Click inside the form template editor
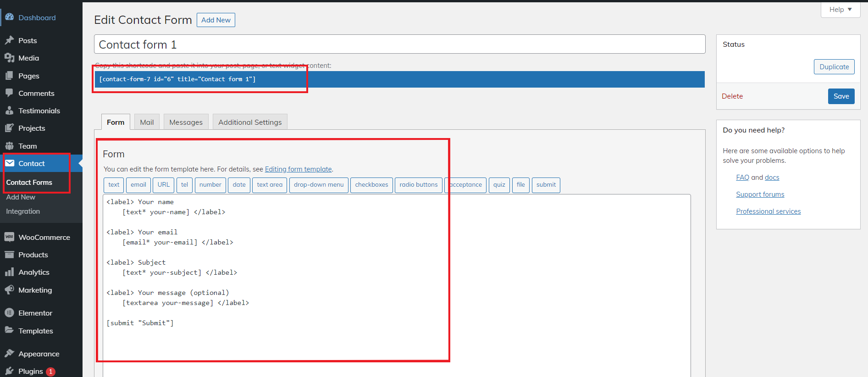The height and width of the screenshot is (377, 868). pyautogui.click(x=397, y=285)
